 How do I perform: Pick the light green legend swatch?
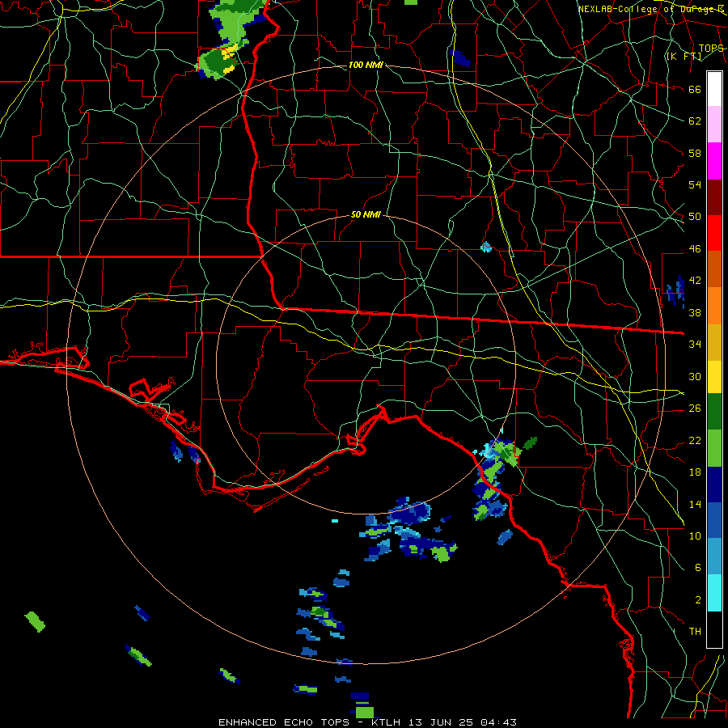coord(714,448)
